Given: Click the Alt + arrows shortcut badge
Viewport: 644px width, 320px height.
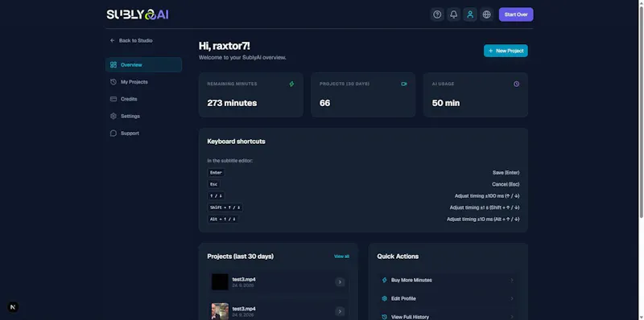Looking at the screenshot, I should pyautogui.click(x=223, y=219).
